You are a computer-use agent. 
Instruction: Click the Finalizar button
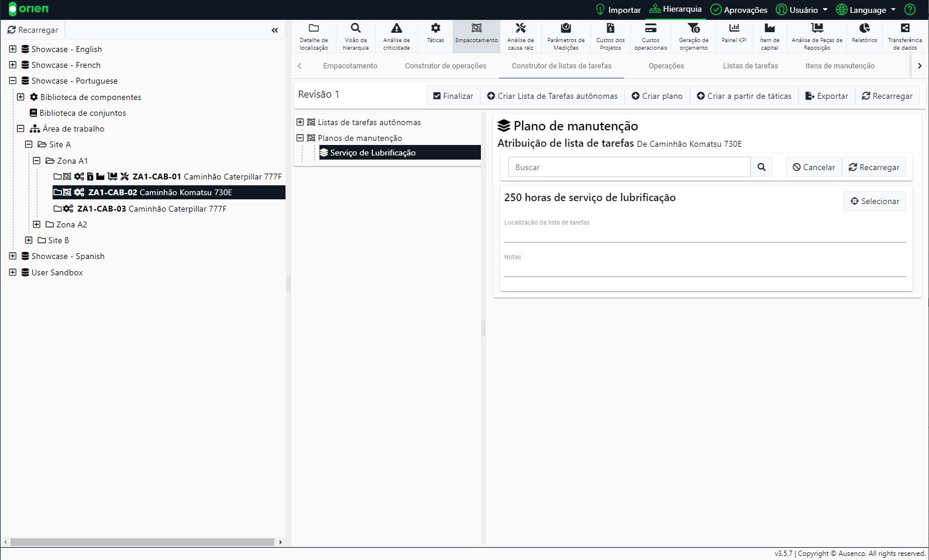click(453, 96)
